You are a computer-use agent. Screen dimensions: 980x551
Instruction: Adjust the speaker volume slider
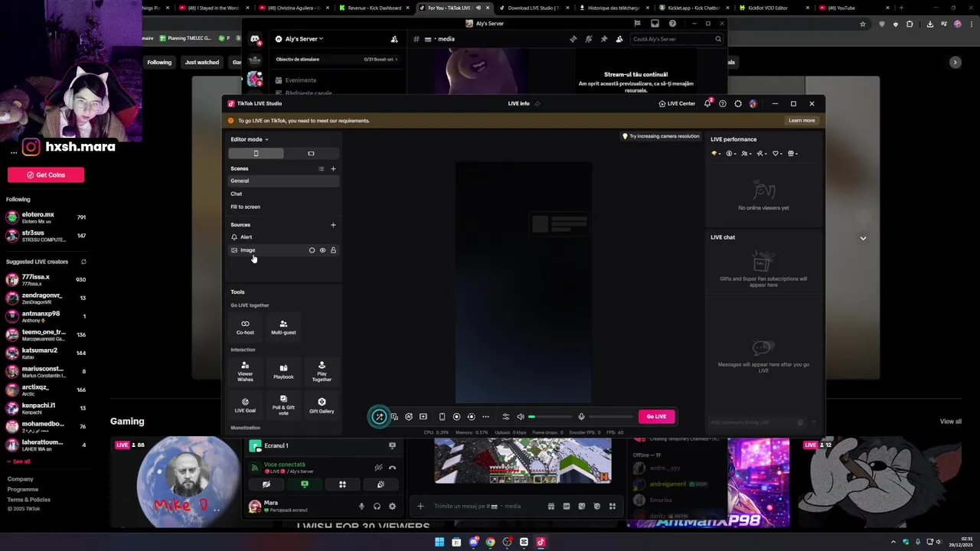click(x=551, y=416)
